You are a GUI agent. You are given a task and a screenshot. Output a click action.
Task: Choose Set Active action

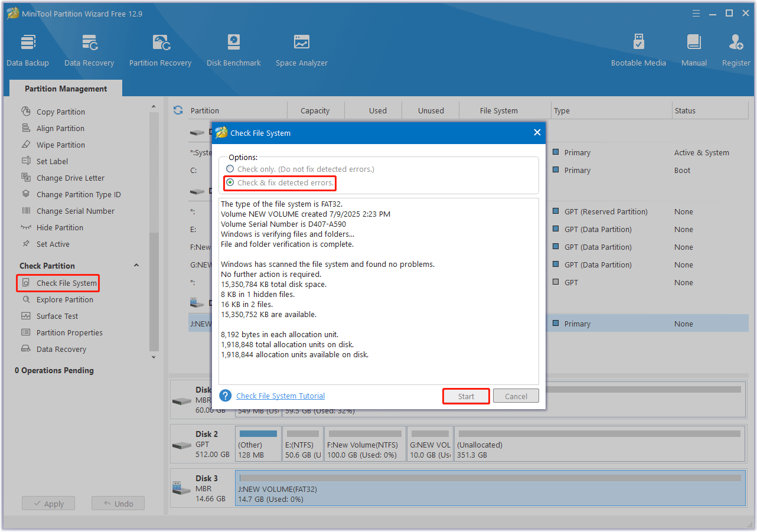point(53,244)
